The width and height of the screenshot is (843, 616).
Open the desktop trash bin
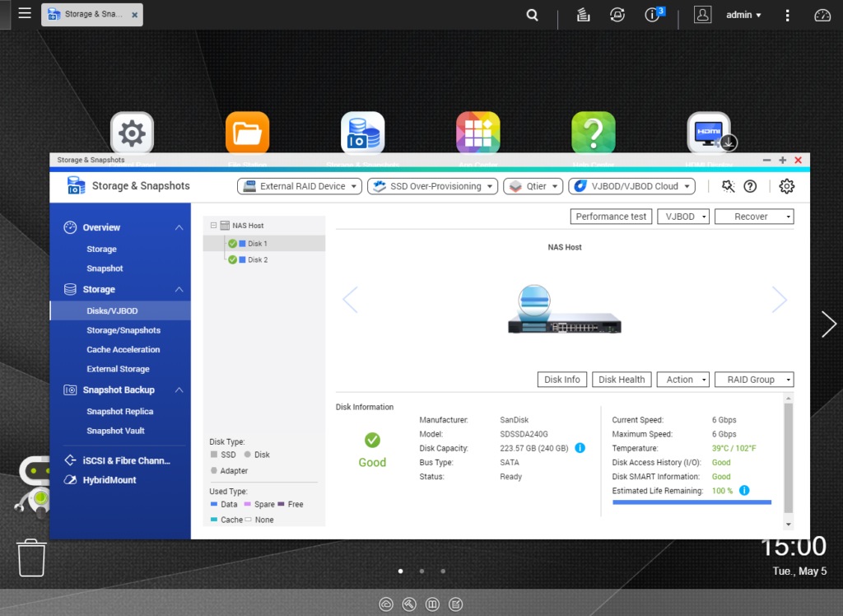tap(32, 558)
